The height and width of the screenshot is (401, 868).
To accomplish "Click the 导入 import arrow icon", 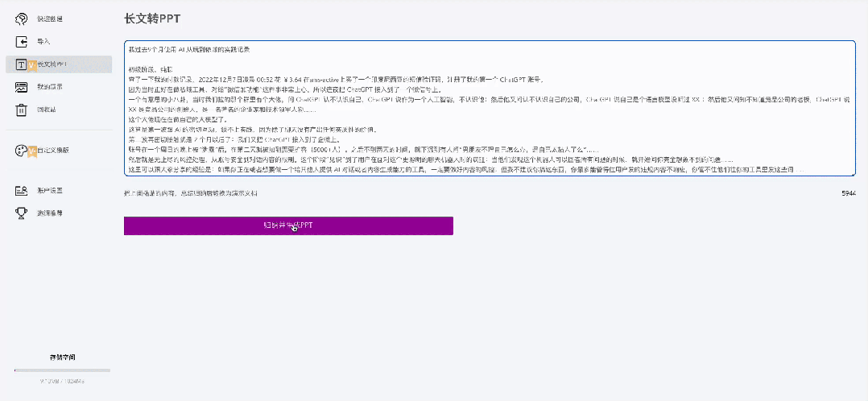I will 21,42.
